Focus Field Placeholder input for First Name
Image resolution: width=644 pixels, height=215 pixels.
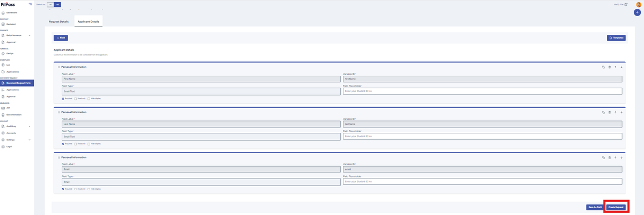click(x=482, y=91)
